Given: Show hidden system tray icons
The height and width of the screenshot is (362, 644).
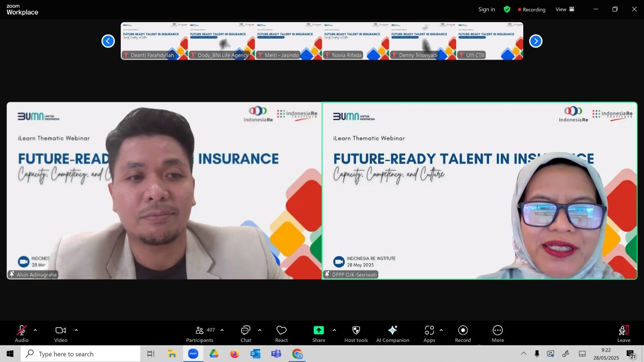Looking at the screenshot, I should (524, 354).
